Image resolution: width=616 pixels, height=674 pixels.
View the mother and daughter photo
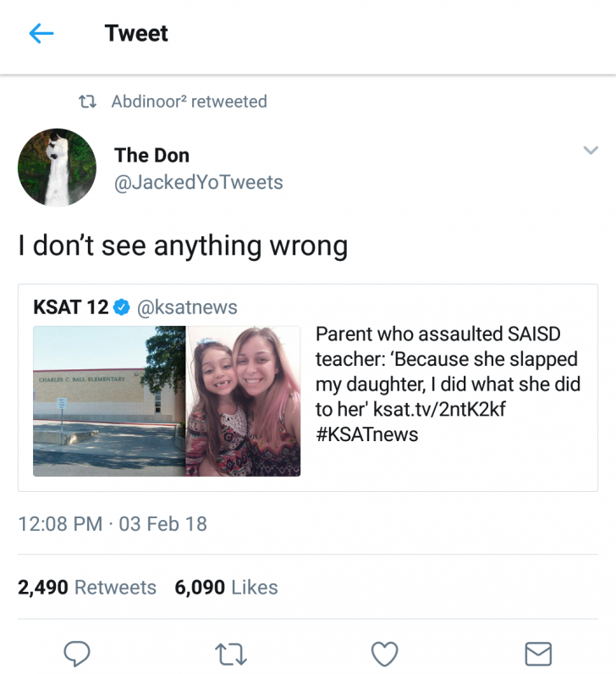point(244,401)
